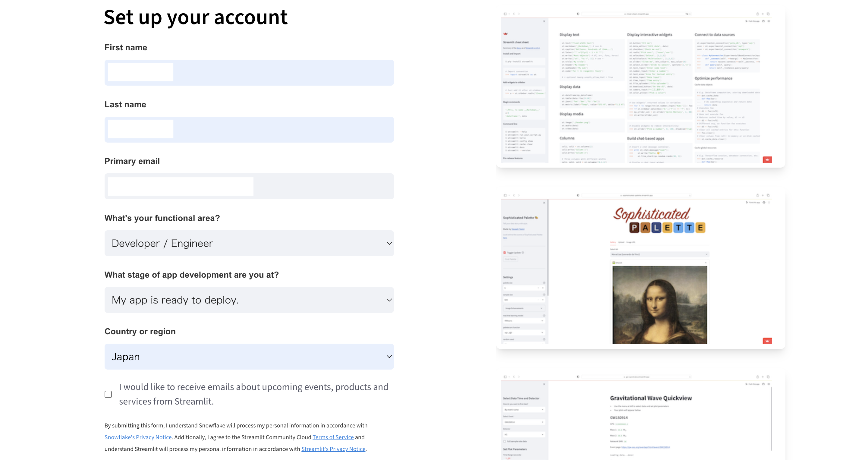
Task: Click the red Streamlit badge on the Palette app
Action: click(x=767, y=341)
